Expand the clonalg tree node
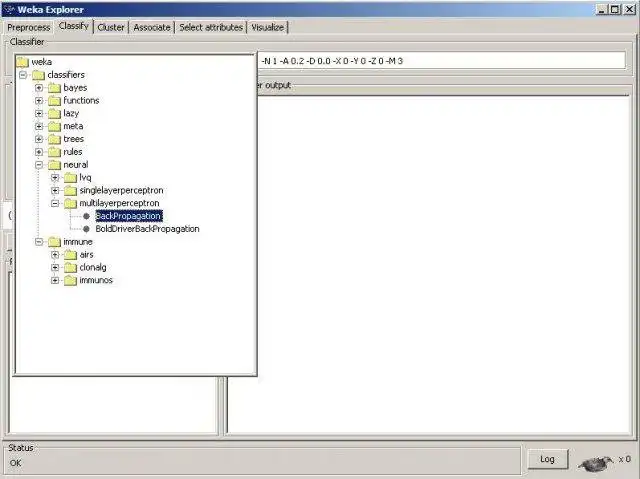The image size is (640, 479). pyautogui.click(x=55, y=268)
